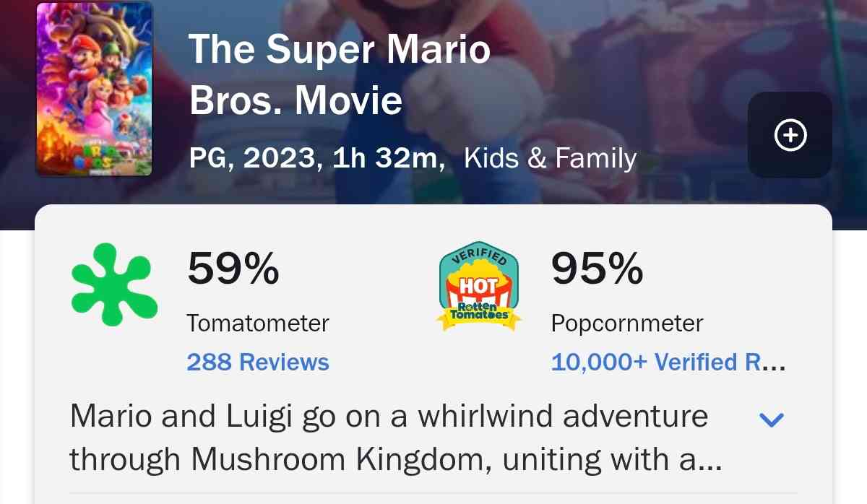
Task: Open the 10,000+ Verified Ratings link
Action: coord(668,362)
